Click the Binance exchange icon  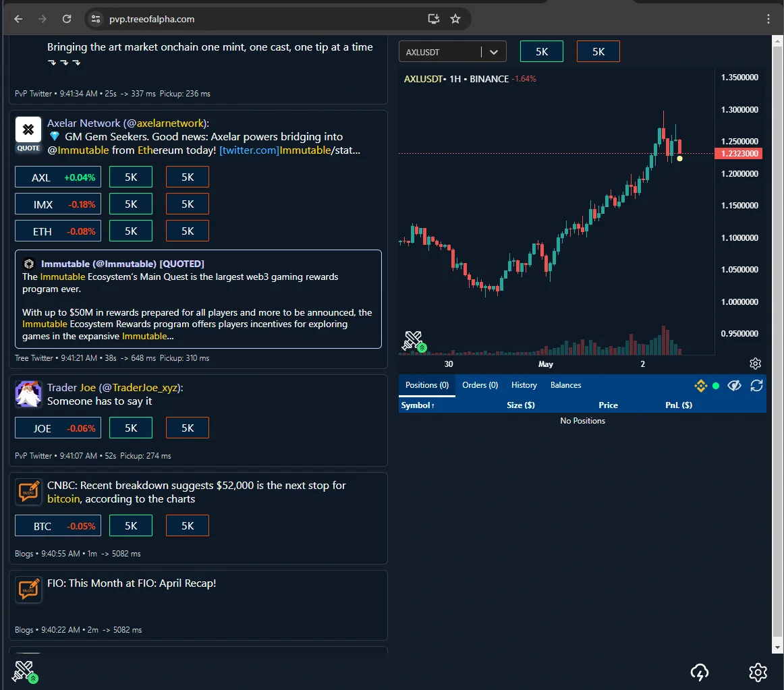tap(700, 386)
